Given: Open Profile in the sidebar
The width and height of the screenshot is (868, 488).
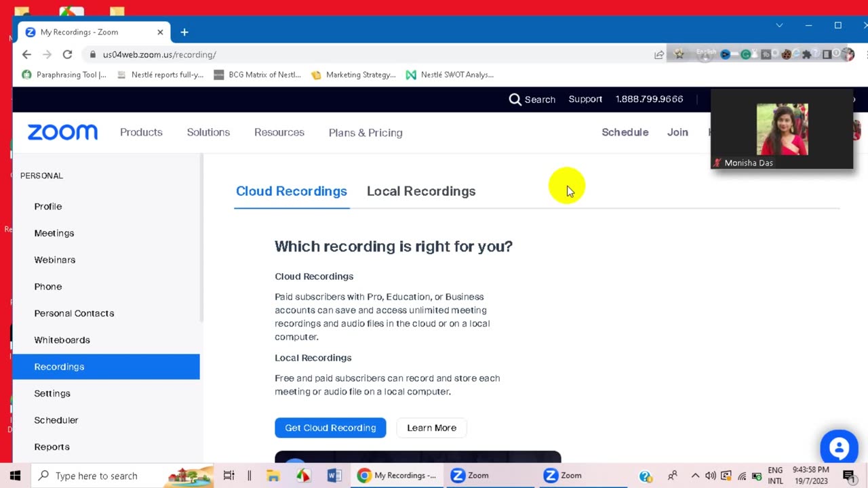Looking at the screenshot, I should (48, 206).
